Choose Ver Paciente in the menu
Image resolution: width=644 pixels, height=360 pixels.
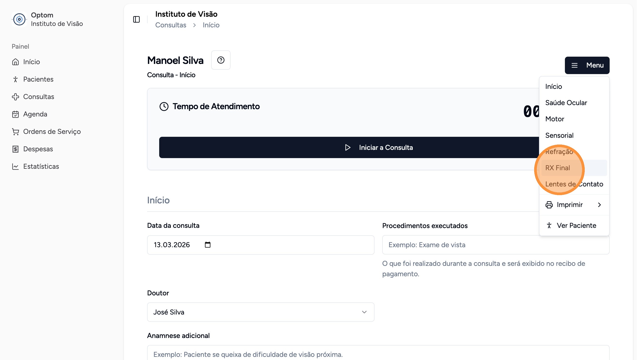(x=576, y=225)
